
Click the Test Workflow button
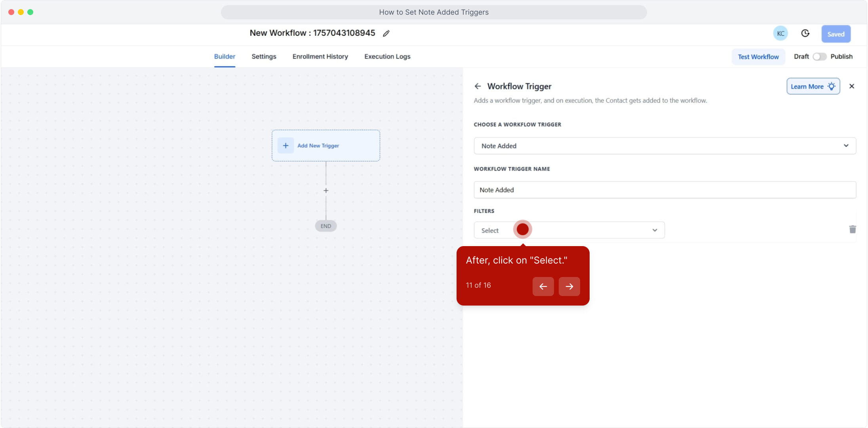(758, 57)
